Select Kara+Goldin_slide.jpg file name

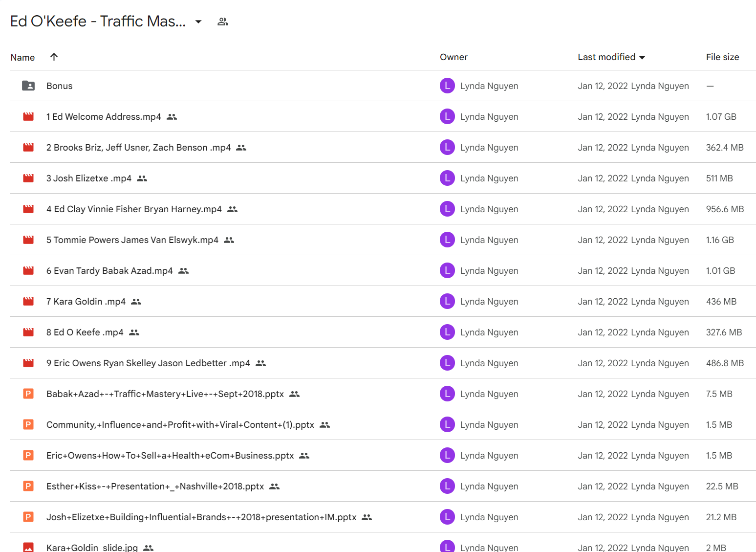pos(92,548)
